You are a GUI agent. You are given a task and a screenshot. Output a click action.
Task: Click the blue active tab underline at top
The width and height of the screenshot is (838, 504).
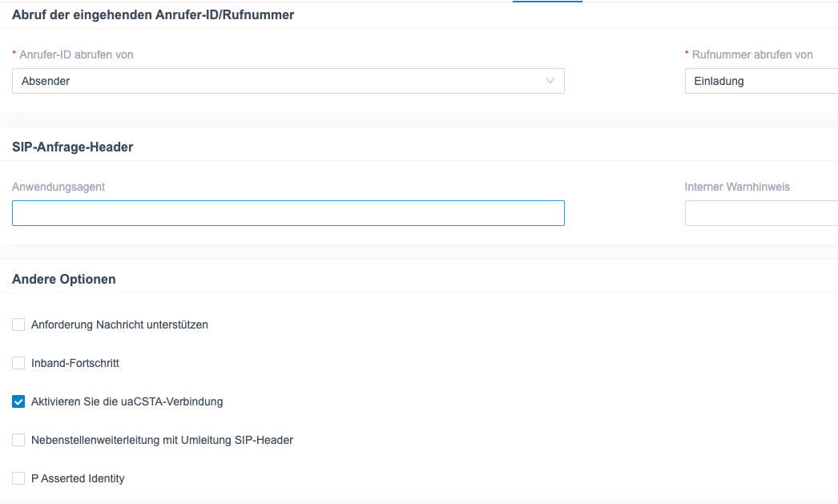(x=547, y=2)
